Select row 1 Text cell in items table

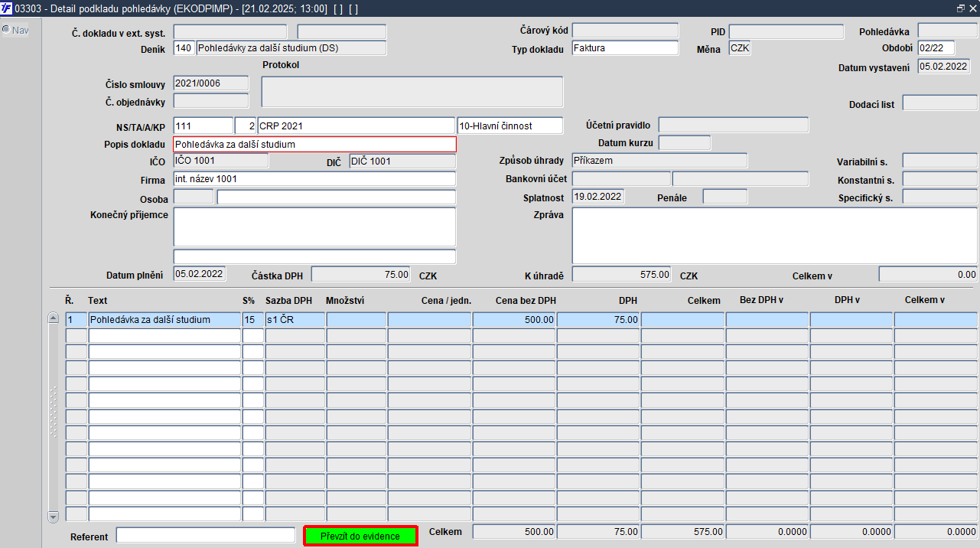164,319
